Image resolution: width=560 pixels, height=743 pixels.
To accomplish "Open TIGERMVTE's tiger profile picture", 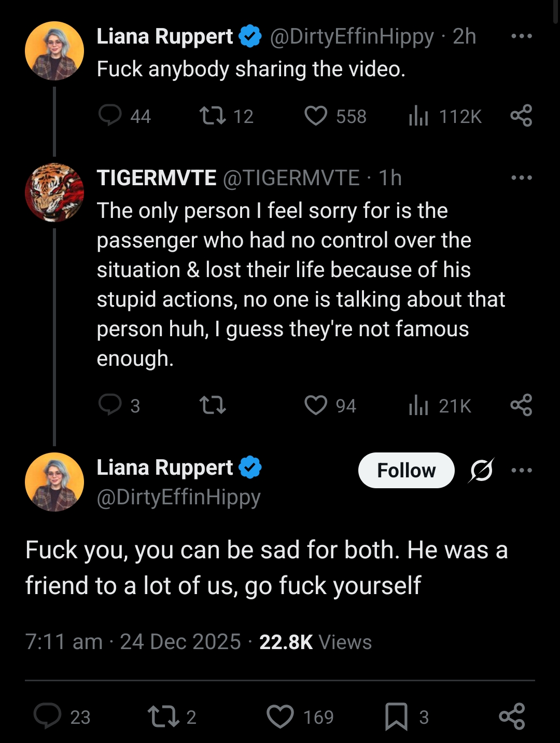I will 54,192.
